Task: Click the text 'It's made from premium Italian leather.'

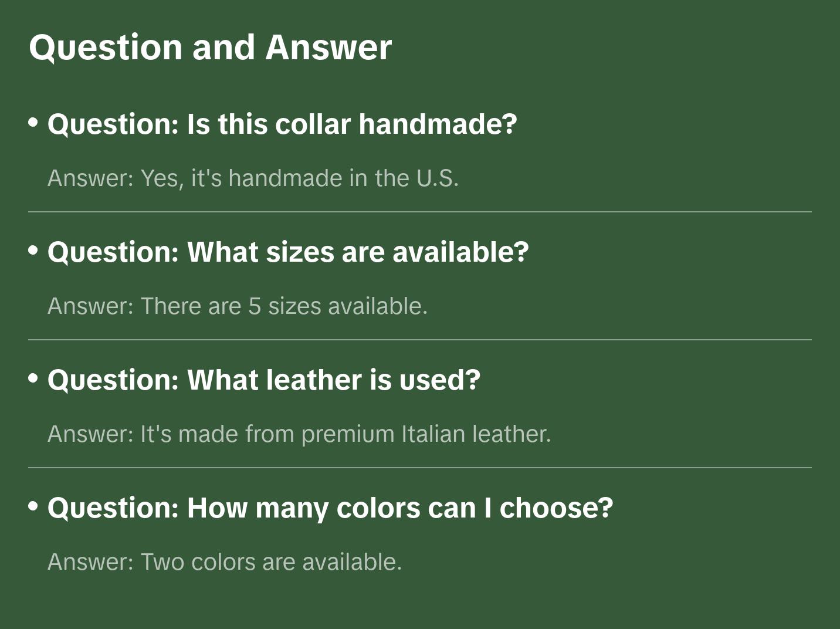Action: pyautogui.click(x=346, y=434)
